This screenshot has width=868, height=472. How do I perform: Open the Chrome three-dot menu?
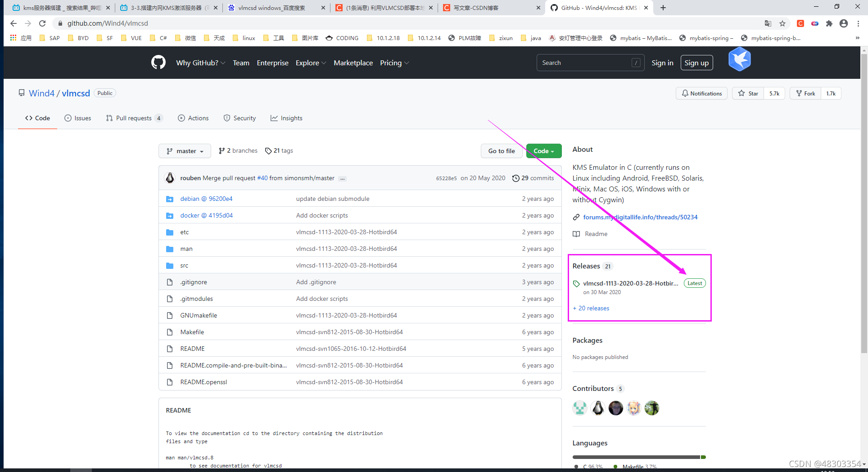(x=859, y=23)
